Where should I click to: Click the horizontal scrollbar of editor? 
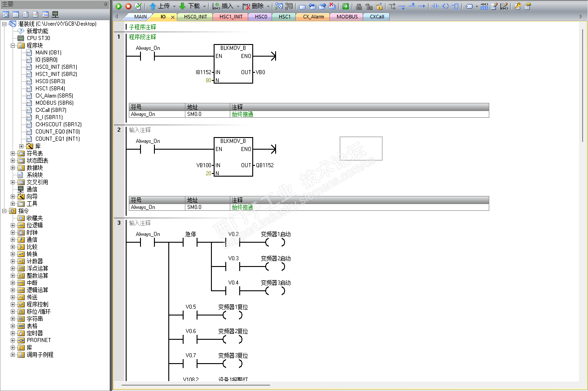click(196, 385)
